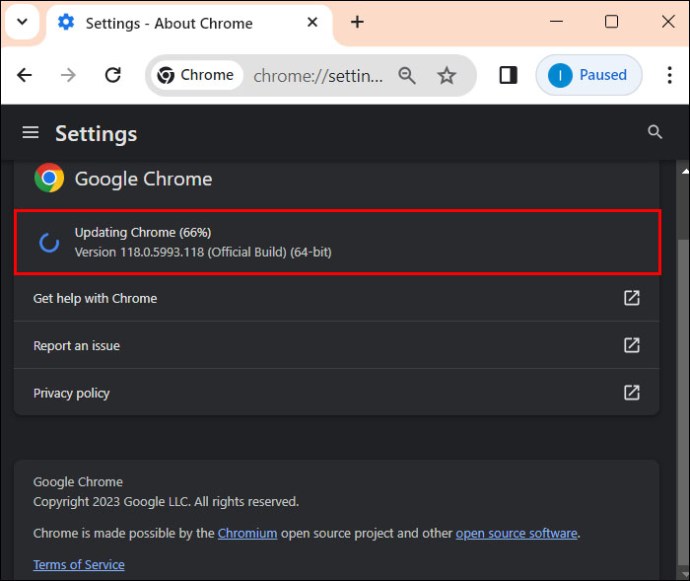
Task: Click the address bar URL field
Action: point(316,75)
